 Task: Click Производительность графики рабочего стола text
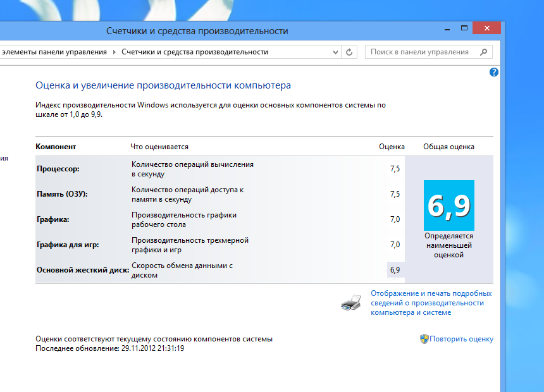(x=184, y=219)
